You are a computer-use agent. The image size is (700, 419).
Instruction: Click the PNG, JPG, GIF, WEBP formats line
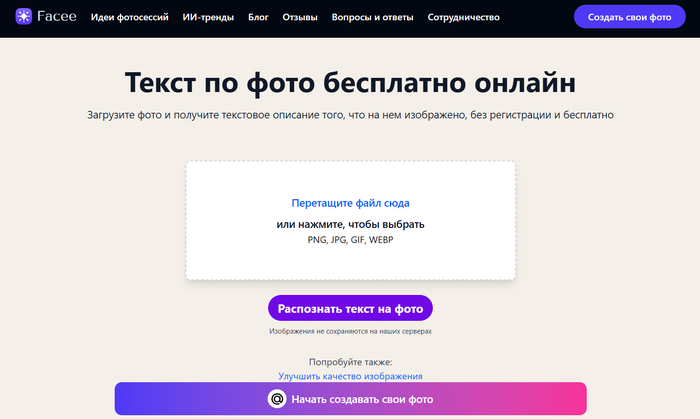click(x=350, y=240)
